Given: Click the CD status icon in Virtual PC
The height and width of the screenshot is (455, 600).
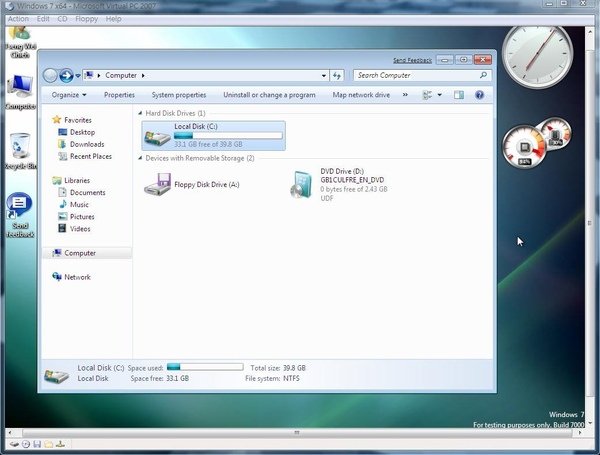Looking at the screenshot, I should click(26, 444).
